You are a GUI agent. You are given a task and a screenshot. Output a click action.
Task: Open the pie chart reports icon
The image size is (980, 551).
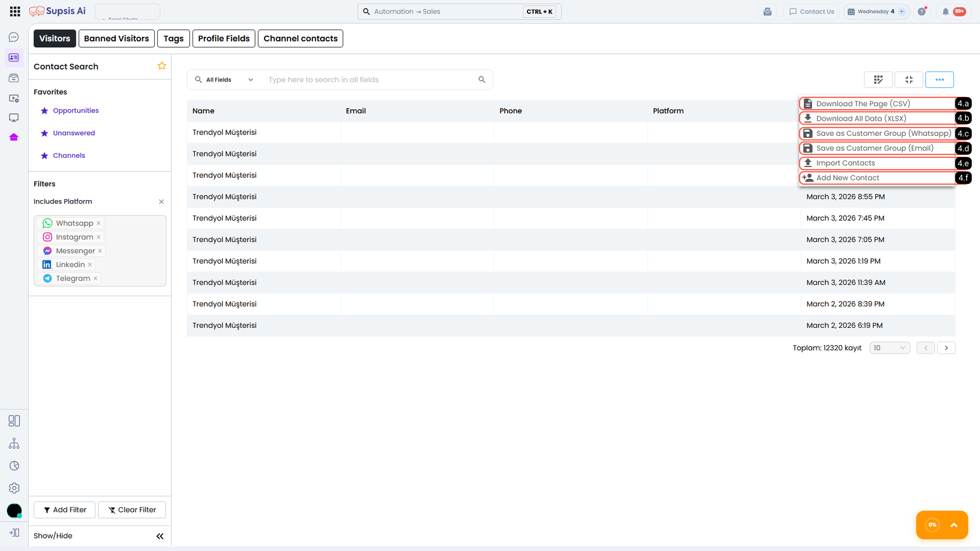(x=14, y=466)
